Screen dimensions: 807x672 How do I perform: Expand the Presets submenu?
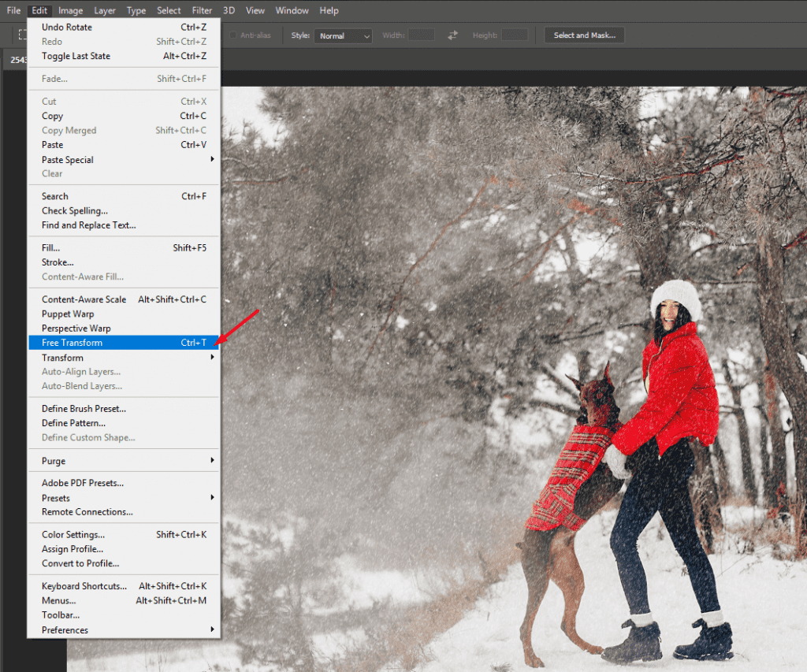coord(124,498)
